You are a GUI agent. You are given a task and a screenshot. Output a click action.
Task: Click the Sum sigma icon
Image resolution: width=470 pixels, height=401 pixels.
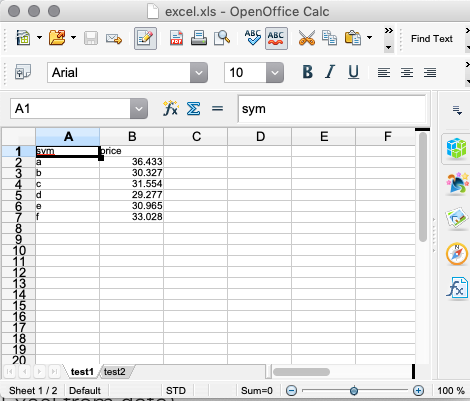pyautogui.click(x=194, y=109)
